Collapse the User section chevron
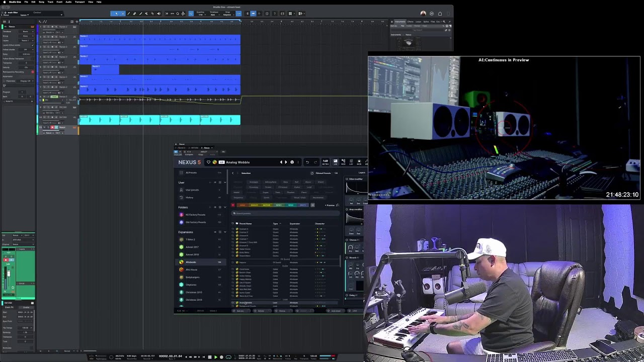Viewport: 644px width, 362px height. tap(225, 183)
